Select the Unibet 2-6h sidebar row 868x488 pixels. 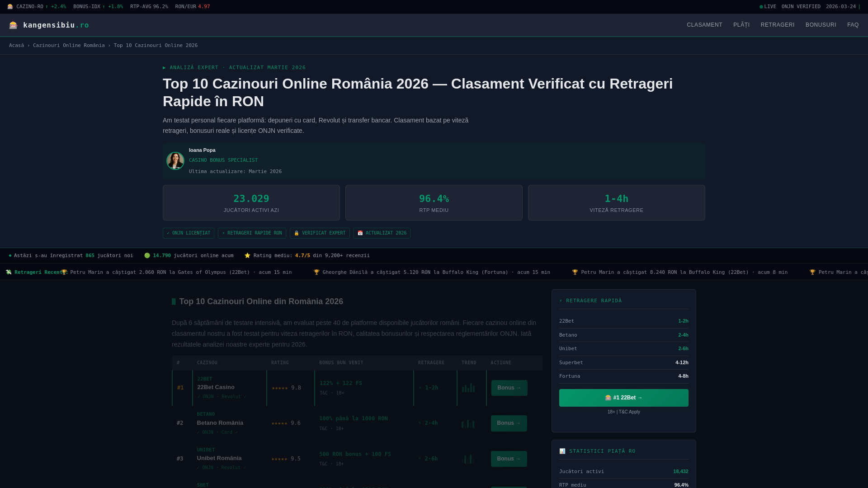click(x=624, y=349)
